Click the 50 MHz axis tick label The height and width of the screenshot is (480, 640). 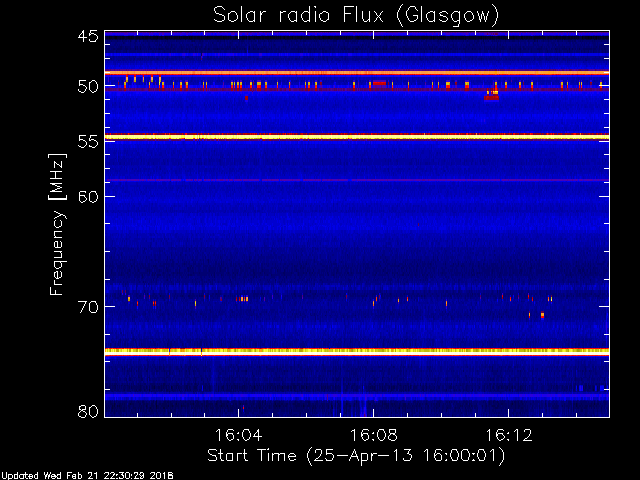tap(88, 87)
